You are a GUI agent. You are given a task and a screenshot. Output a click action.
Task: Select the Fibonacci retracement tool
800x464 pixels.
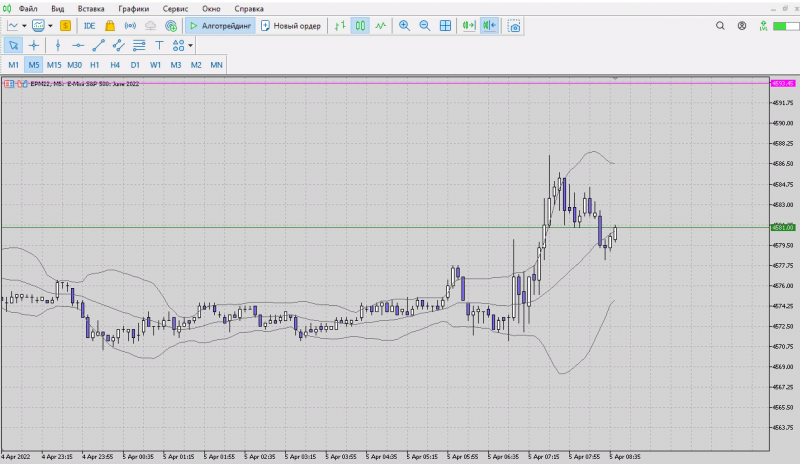coord(139,45)
